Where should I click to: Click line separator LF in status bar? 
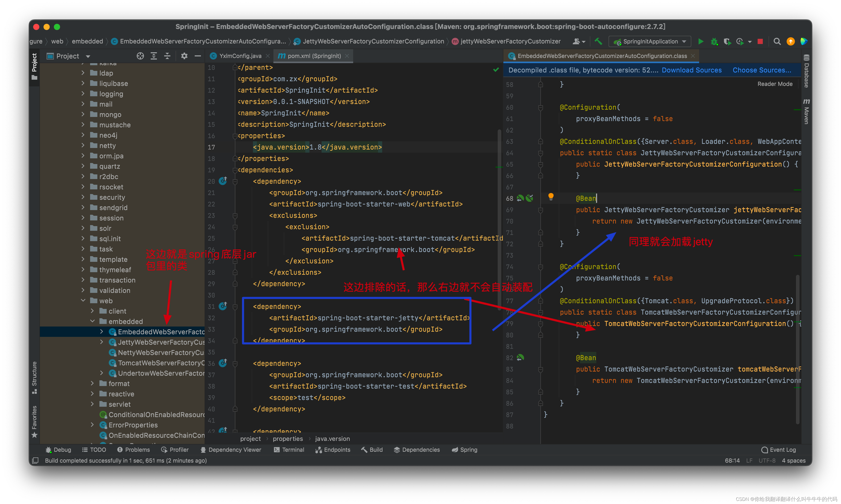tap(749, 461)
